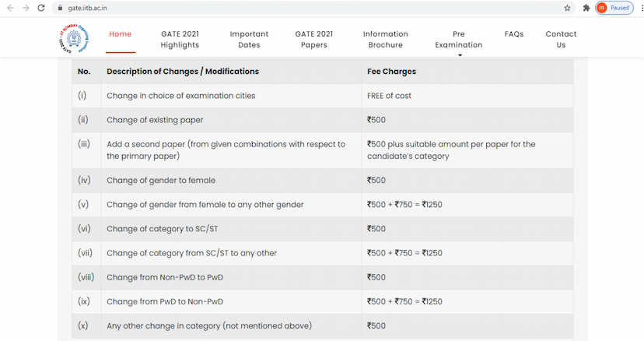
Task: Open the Contact Us page
Action: pos(561,40)
